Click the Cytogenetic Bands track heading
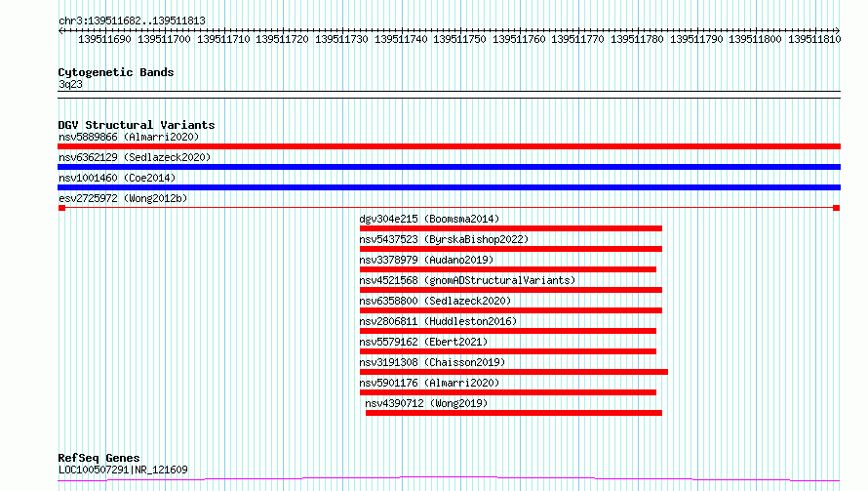Viewport: 868px width, 491px height. click(x=116, y=72)
